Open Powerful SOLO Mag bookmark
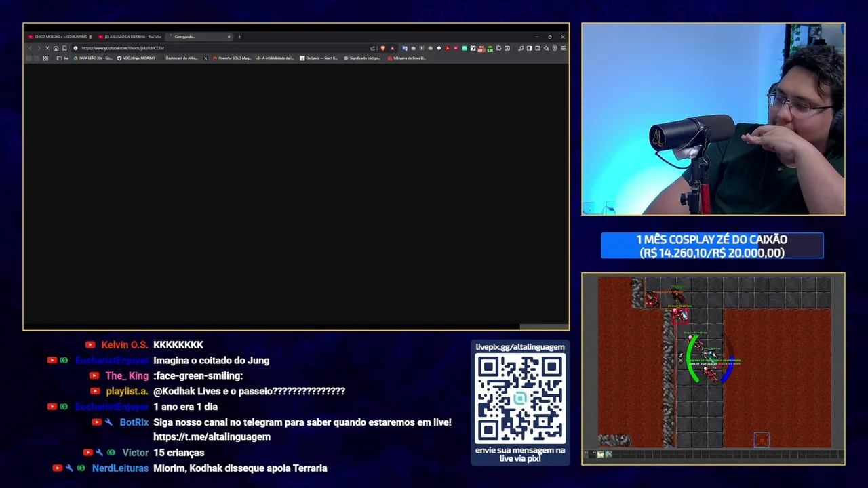868x488 pixels. click(232, 58)
